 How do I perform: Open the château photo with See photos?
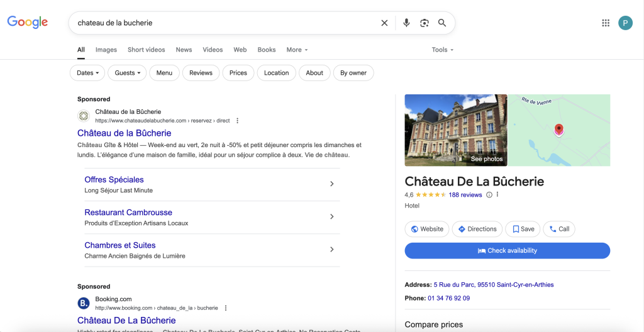(x=456, y=130)
